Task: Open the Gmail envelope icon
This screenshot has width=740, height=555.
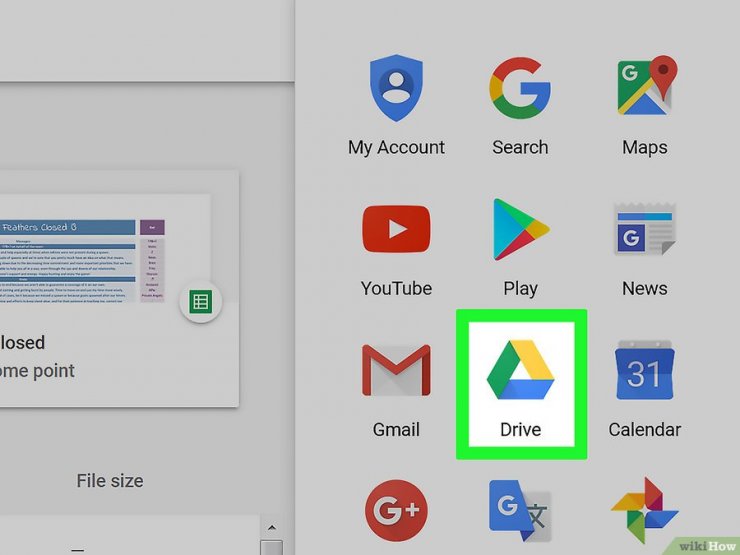Action: (x=396, y=370)
